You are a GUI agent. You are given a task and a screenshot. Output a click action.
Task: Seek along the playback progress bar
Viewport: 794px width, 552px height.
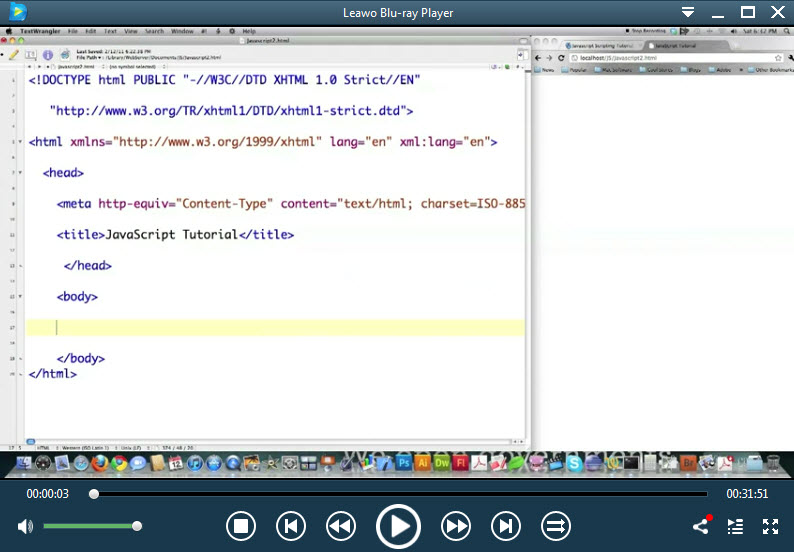(398, 494)
